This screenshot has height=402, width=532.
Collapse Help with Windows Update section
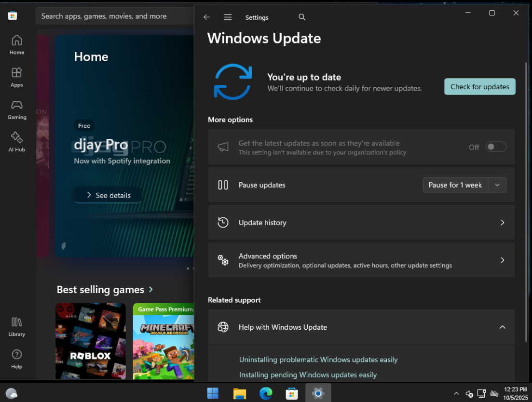click(503, 327)
